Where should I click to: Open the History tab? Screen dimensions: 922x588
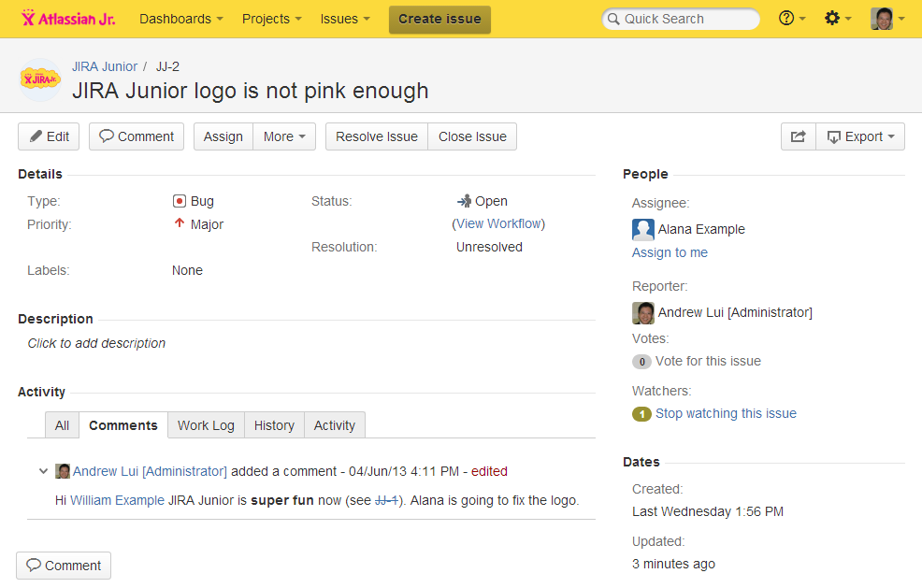coord(274,425)
